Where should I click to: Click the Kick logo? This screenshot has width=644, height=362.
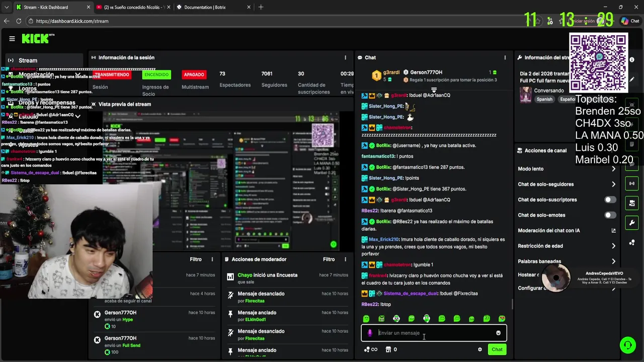pos(38,38)
